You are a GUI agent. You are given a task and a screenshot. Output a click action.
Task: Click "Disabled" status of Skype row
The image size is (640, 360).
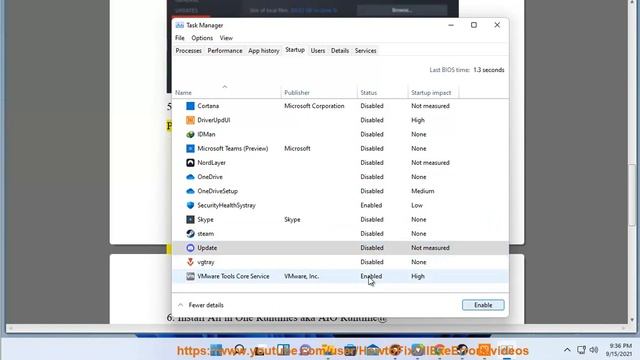(372, 220)
